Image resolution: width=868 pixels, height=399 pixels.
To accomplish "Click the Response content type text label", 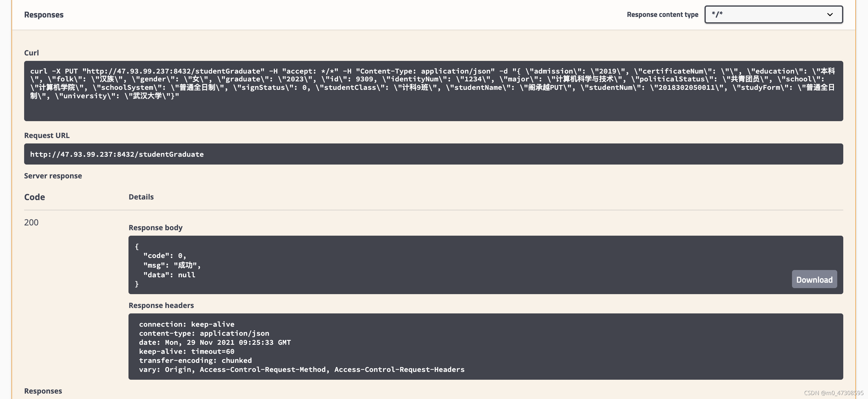I will click(x=662, y=14).
